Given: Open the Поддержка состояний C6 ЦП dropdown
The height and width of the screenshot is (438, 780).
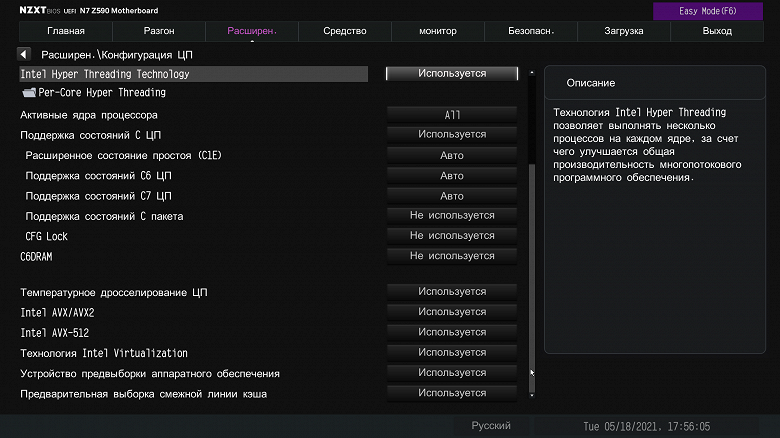Looking at the screenshot, I should pyautogui.click(x=452, y=175).
